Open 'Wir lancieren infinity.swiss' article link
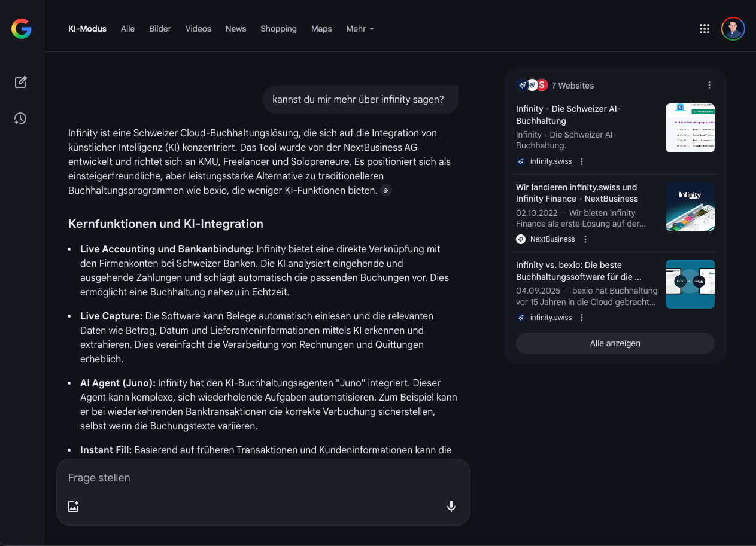The height and width of the screenshot is (546, 756). click(577, 193)
